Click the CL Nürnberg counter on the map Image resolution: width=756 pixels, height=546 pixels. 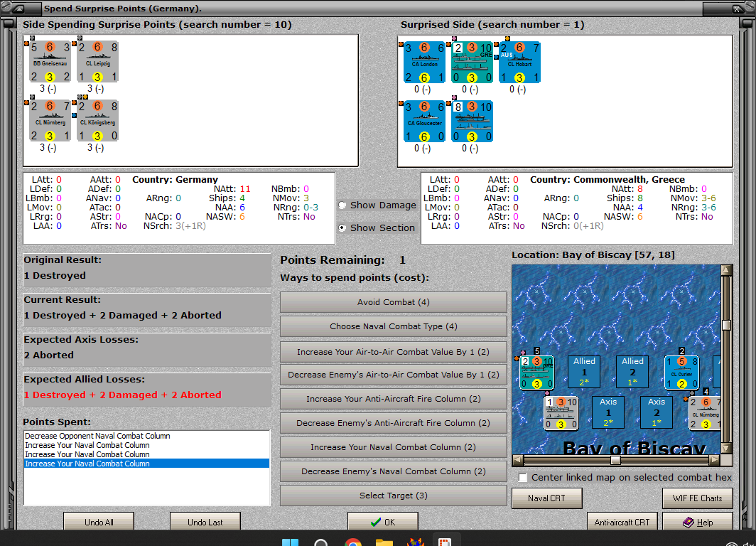pos(705,413)
